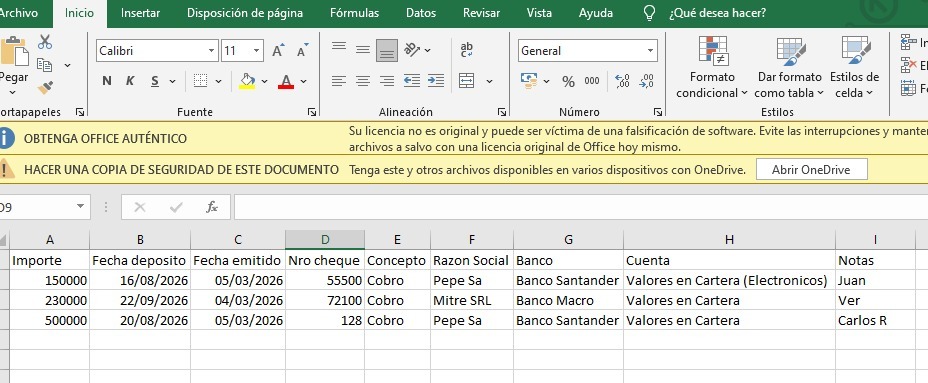928x383 pixels.
Task: Open Fuente dialog launcher
Action: [312, 112]
